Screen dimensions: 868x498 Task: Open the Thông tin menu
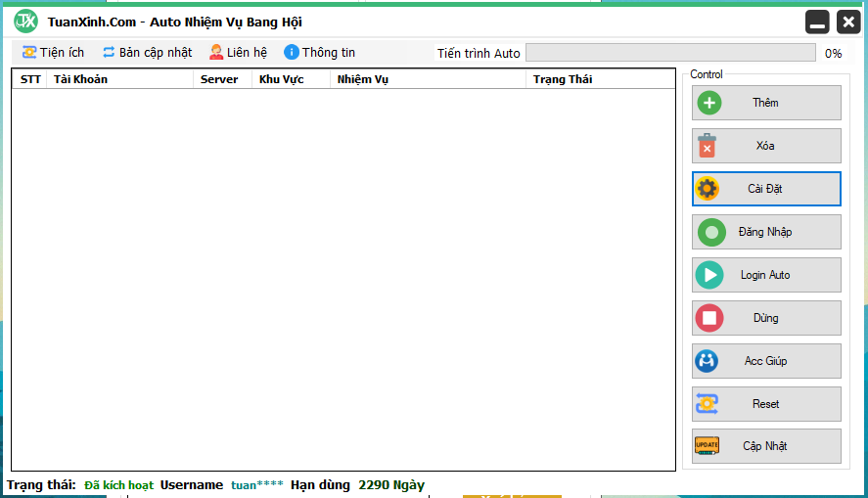point(320,53)
